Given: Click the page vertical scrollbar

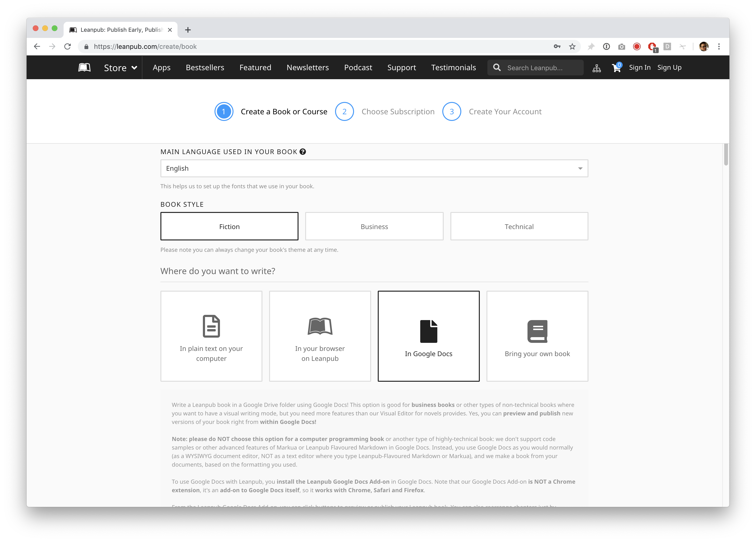Looking at the screenshot, I should coord(726,155).
